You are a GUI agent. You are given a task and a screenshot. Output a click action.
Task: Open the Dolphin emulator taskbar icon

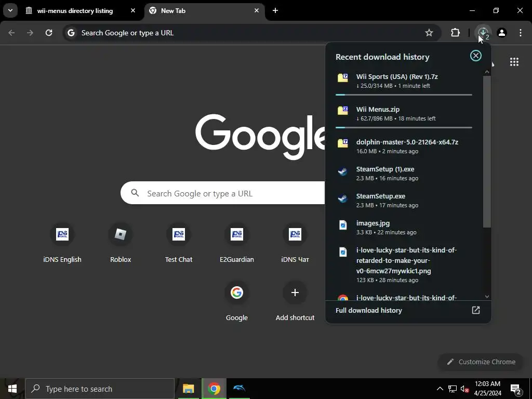239,389
